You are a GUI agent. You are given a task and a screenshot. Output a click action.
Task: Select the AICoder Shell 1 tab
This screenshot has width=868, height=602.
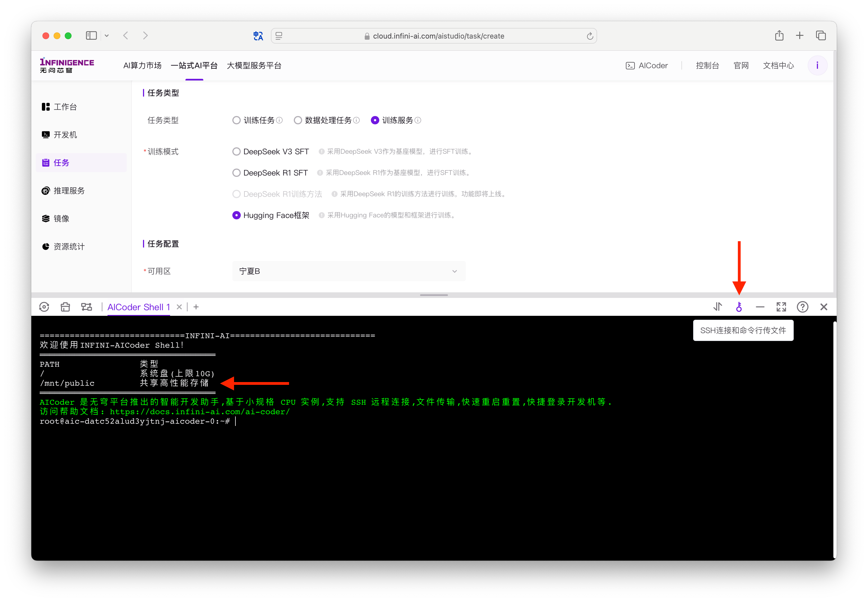pyautogui.click(x=139, y=307)
